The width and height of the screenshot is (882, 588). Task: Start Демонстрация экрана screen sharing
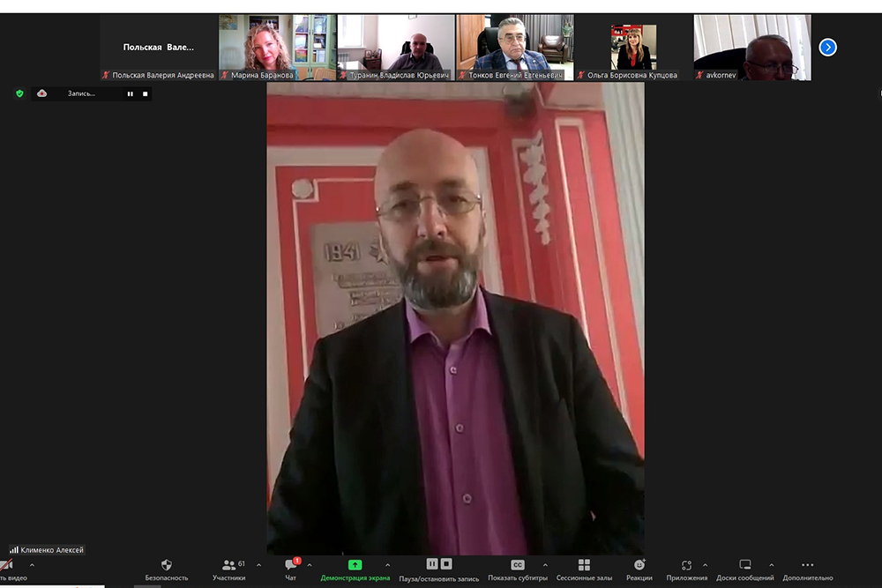click(x=355, y=565)
